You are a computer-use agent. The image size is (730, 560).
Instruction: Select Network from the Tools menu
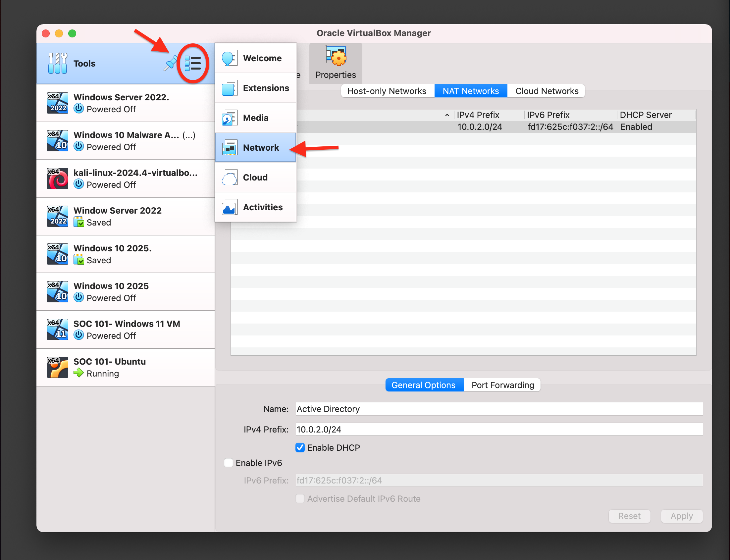pos(256,147)
